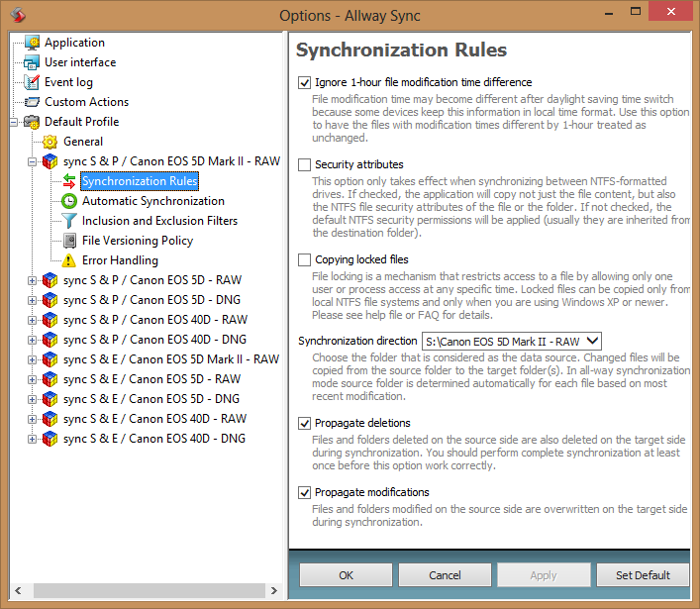Click the scroll right arrow below tree
700x609 pixels.
point(273,590)
